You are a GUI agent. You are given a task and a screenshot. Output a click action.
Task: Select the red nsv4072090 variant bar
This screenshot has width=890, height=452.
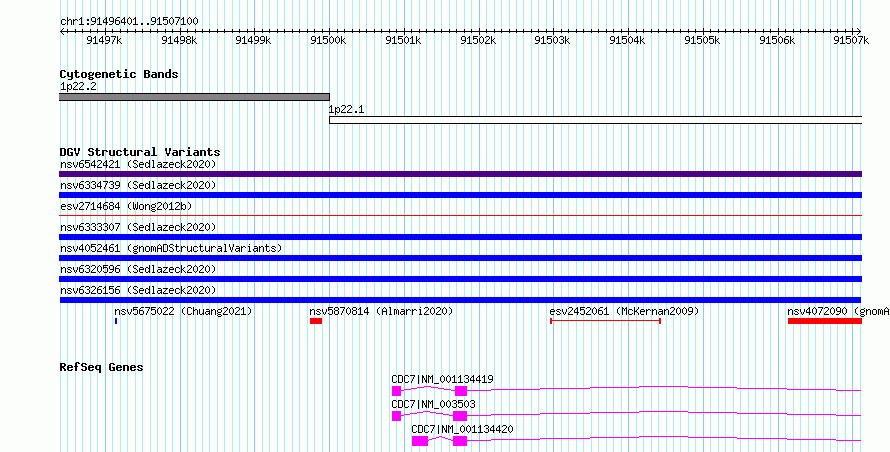pos(825,321)
